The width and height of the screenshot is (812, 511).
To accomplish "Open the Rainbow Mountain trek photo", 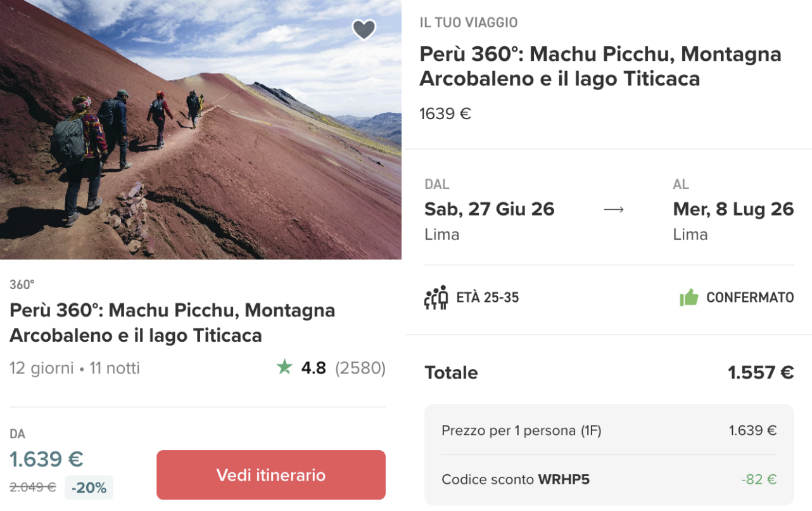I will tap(200, 129).
